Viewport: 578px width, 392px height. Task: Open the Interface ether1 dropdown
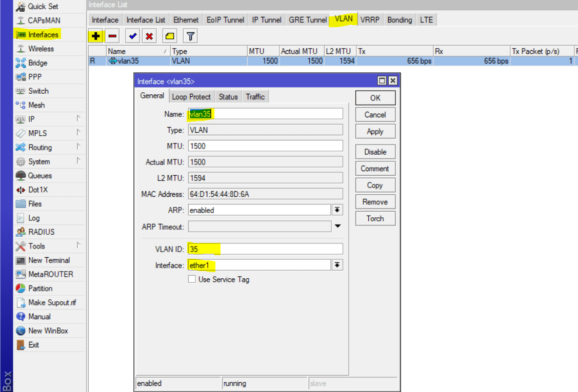coord(337,265)
